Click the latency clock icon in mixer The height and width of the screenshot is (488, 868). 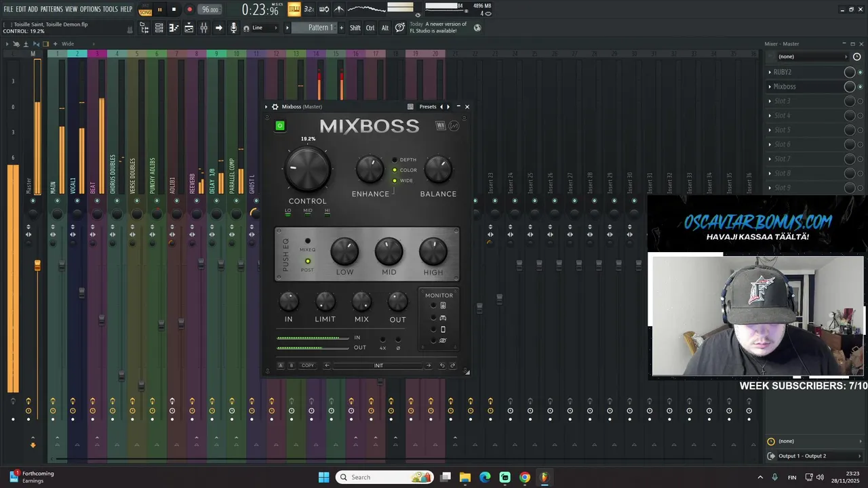(x=856, y=57)
